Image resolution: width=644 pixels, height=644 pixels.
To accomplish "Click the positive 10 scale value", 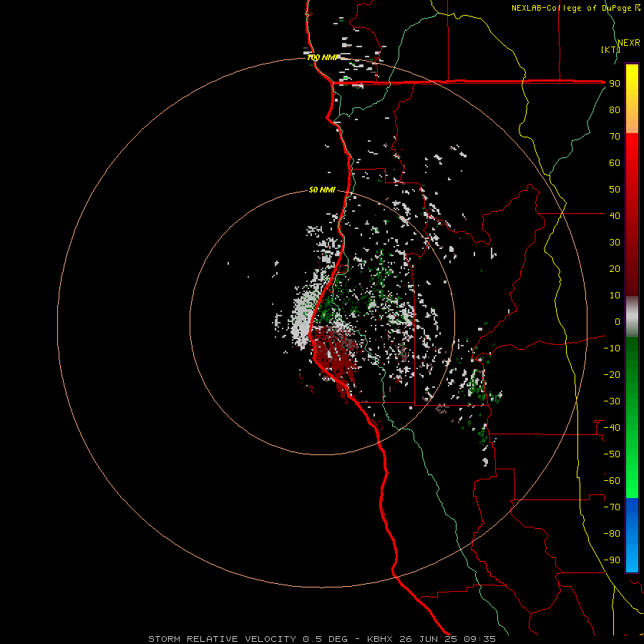I will click(615, 296).
